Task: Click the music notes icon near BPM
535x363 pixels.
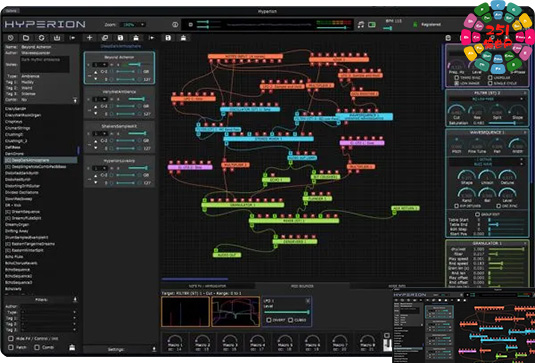Action: pyautogui.click(x=361, y=25)
